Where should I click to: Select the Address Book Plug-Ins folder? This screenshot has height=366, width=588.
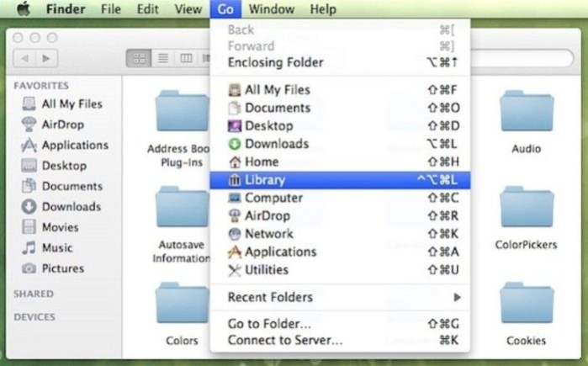(183, 111)
